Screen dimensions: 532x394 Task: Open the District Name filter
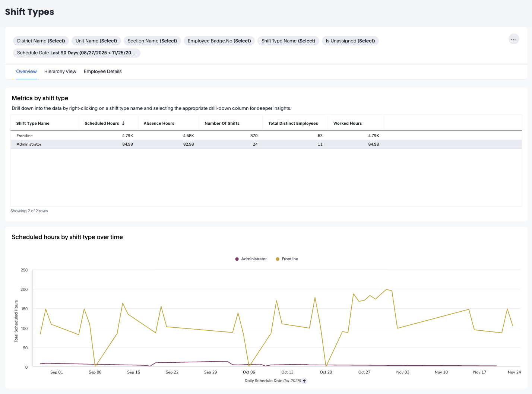point(41,41)
